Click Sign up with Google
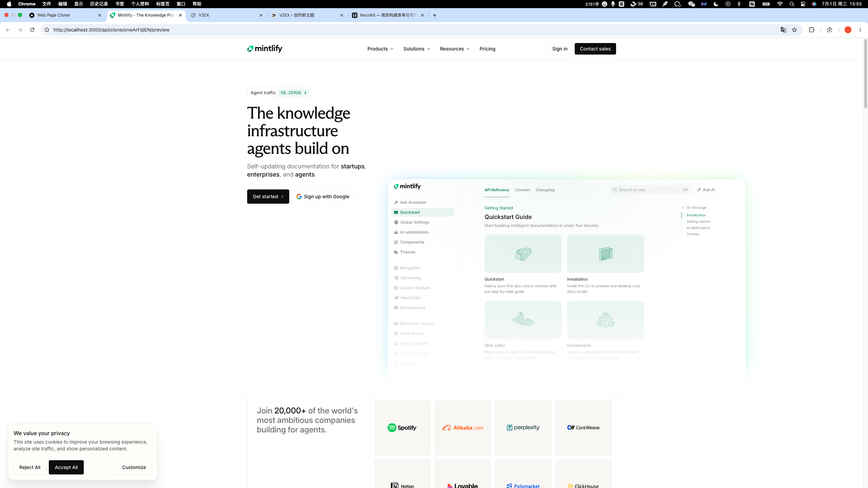The height and width of the screenshot is (488, 868). tap(323, 197)
